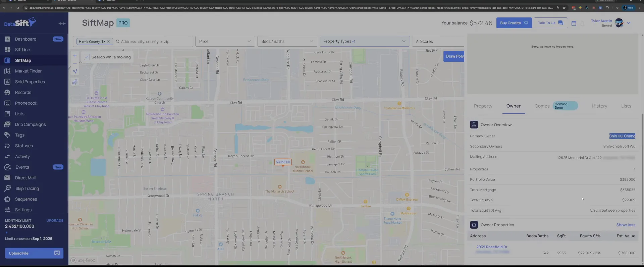This screenshot has width=644, height=267.
Task: Expand the Tyler Austin account menu chevron
Action: point(629,23)
